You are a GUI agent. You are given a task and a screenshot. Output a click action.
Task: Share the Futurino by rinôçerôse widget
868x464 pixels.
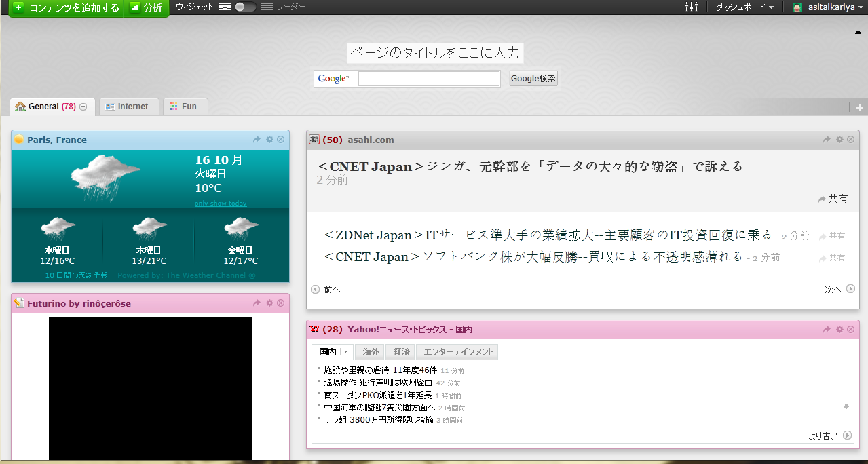257,303
